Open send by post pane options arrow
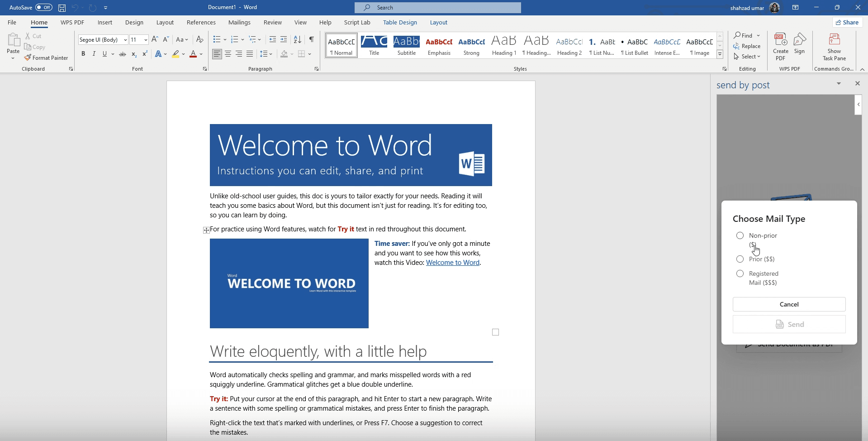 [839, 83]
